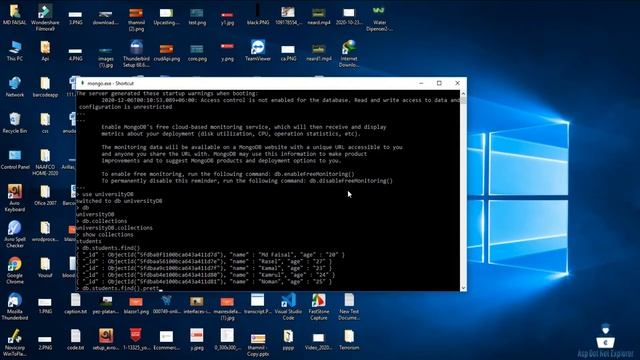640x360 pixels.
Task: Select Thunderbird Setup installer icon
Action: tap(136, 53)
